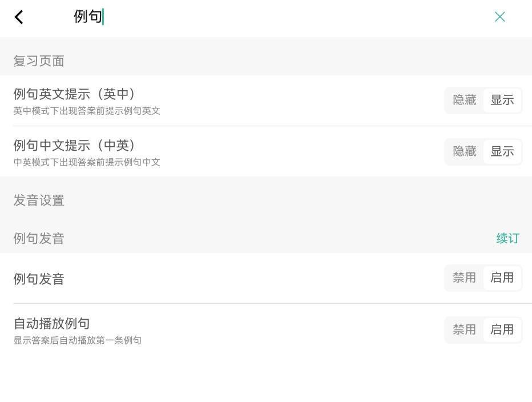Tap the back arrow icon
The height and width of the screenshot is (402, 532).
pyautogui.click(x=19, y=17)
